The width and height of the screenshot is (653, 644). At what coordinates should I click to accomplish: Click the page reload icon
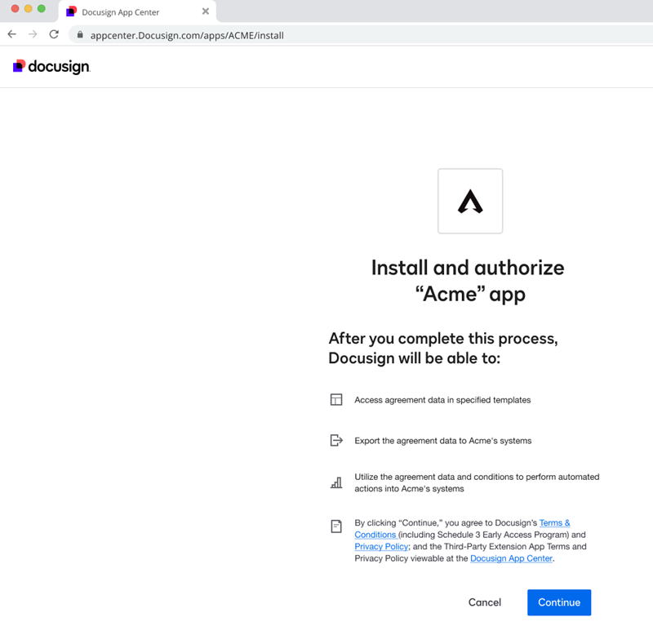54,34
